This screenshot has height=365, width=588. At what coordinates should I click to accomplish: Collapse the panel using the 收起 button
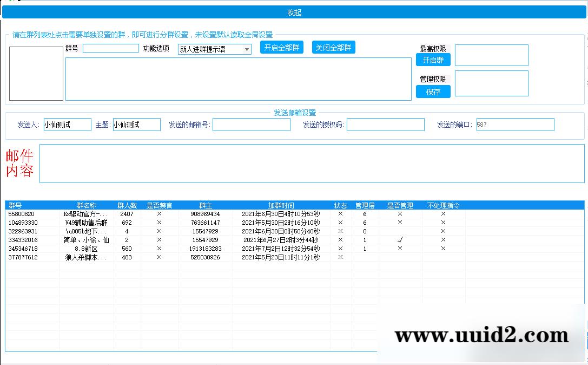(x=294, y=12)
